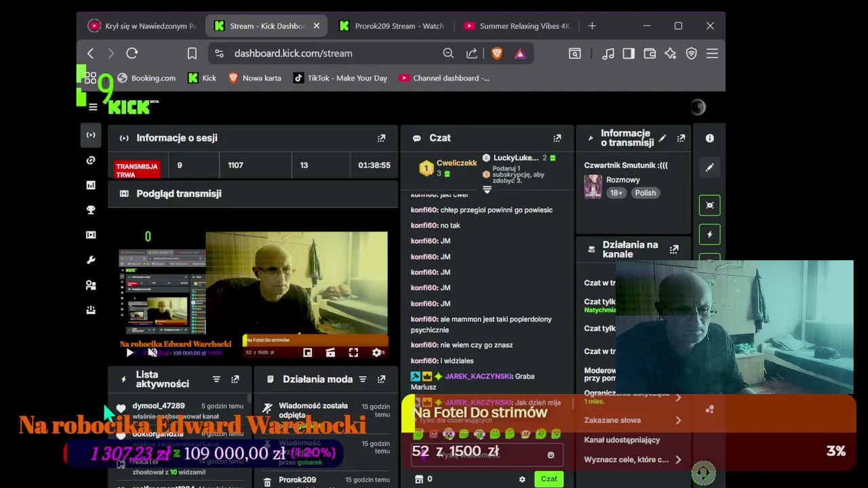The height and width of the screenshot is (488, 868).
Task: Pop out the Lista aktywności panel
Action: (x=235, y=380)
